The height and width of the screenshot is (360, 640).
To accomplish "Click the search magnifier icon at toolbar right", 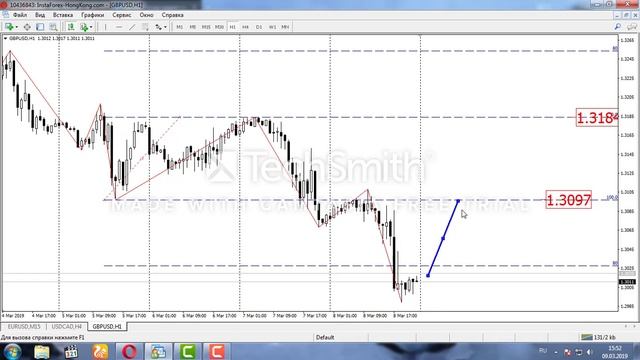I will point(618,27).
